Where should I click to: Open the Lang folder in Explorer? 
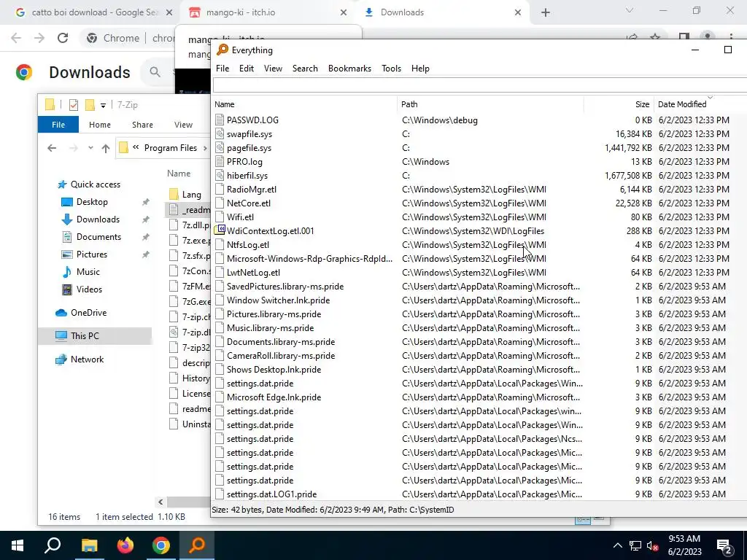tap(191, 194)
